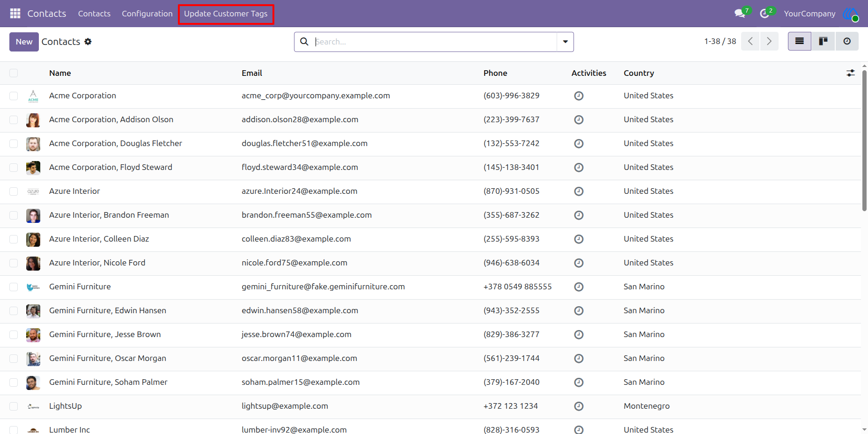Image resolution: width=868 pixels, height=434 pixels.
Task: Click inside the Search field
Action: [x=434, y=42]
